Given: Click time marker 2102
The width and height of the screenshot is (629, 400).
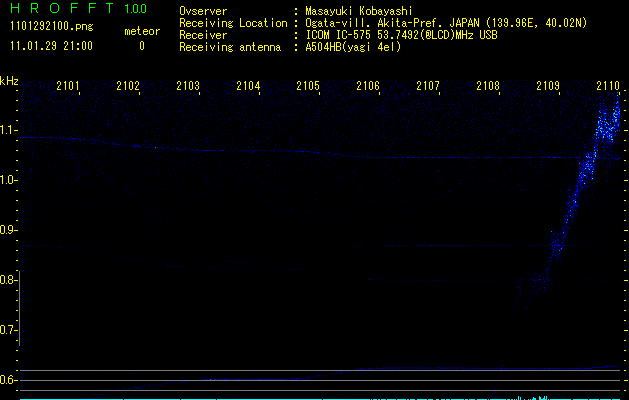Looking at the screenshot, I should tap(128, 85).
